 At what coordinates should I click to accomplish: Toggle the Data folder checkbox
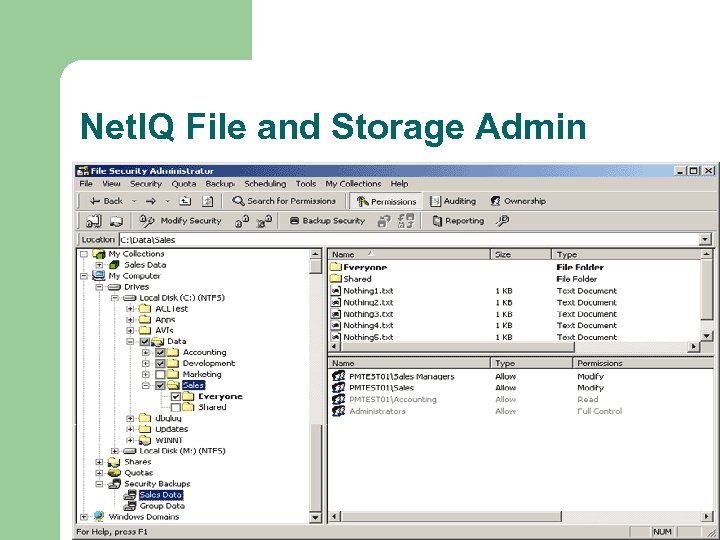(145, 341)
